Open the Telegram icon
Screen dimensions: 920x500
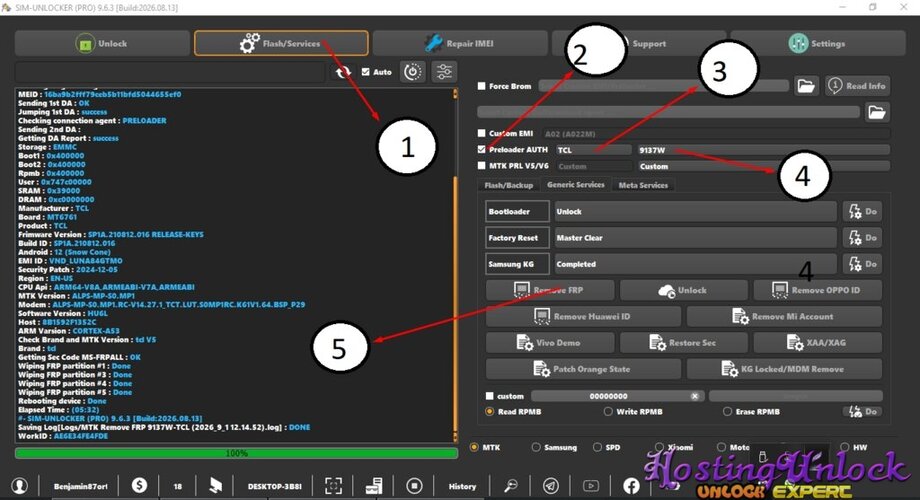pos(550,485)
